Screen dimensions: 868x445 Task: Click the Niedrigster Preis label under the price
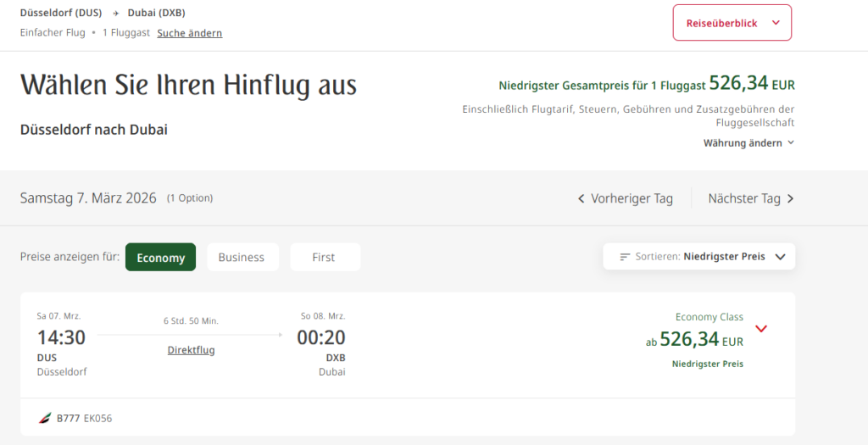tap(708, 364)
